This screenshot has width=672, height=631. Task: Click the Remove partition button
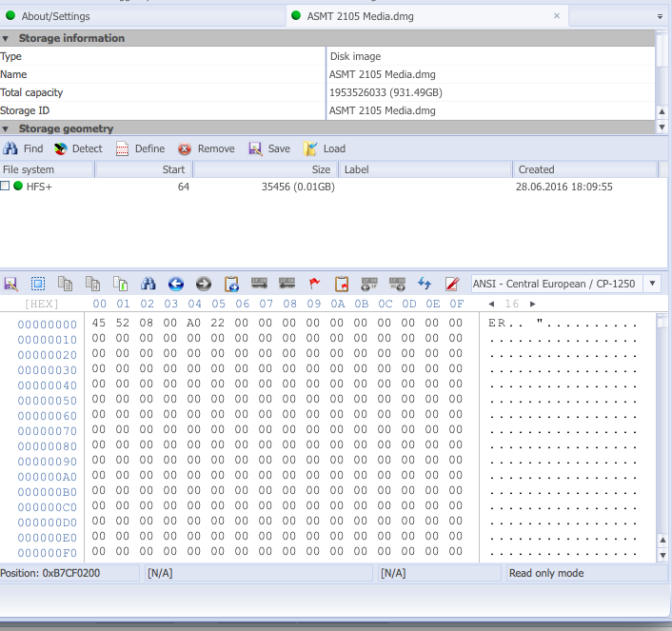point(207,148)
